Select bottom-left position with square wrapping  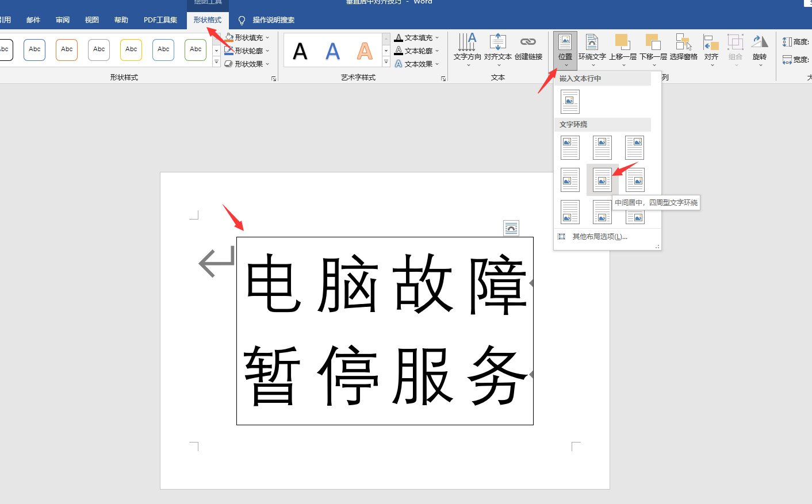tap(570, 212)
